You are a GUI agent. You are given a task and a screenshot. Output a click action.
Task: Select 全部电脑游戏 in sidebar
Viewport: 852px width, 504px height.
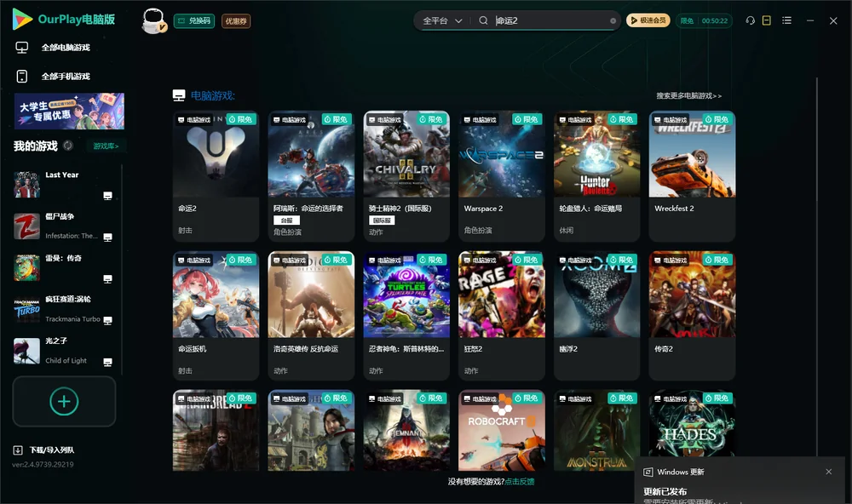click(x=66, y=48)
